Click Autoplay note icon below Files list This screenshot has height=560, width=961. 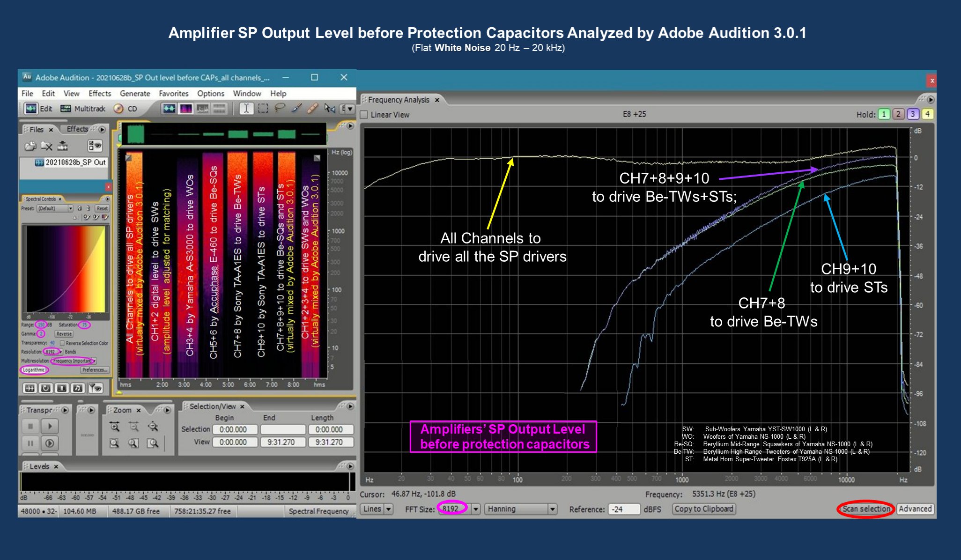[x=78, y=388]
